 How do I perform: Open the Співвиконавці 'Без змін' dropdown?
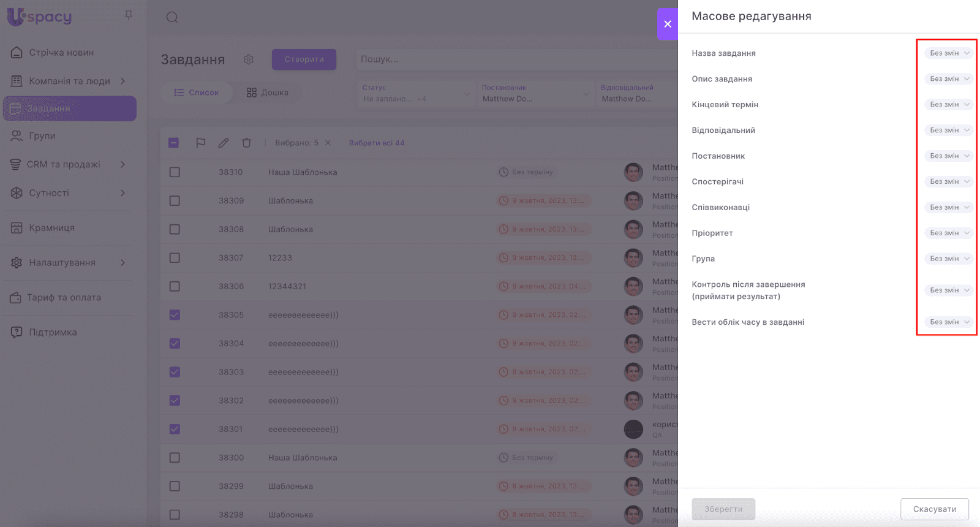[x=949, y=208]
